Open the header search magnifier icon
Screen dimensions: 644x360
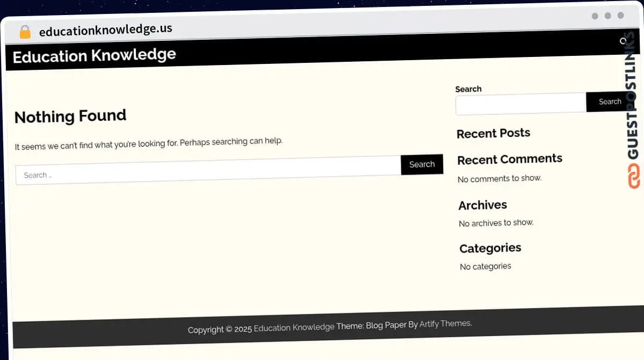[x=624, y=41]
